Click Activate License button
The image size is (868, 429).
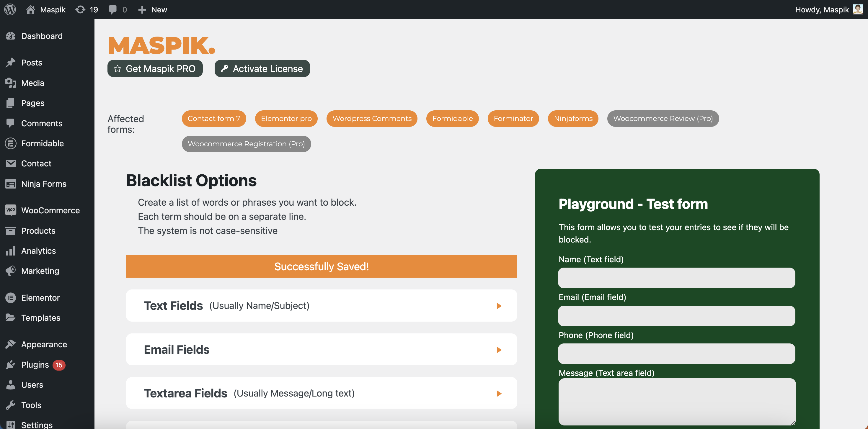point(262,68)
